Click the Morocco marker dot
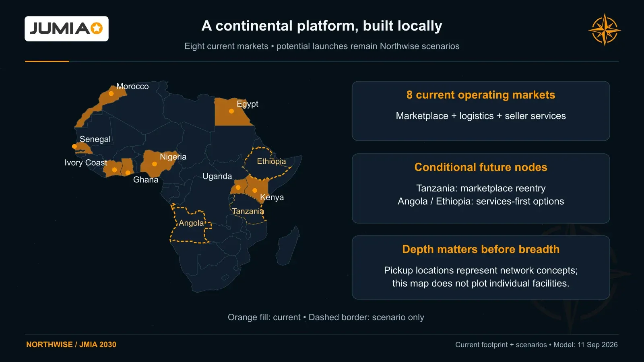The width and height of the screenshot is (644, 362). point(111,93)
